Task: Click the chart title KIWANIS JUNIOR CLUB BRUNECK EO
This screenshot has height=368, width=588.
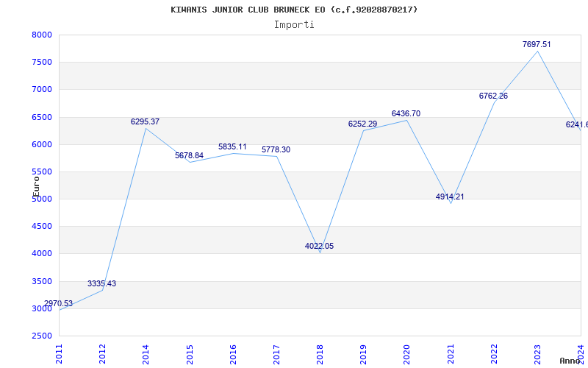Action: (294, 10)
